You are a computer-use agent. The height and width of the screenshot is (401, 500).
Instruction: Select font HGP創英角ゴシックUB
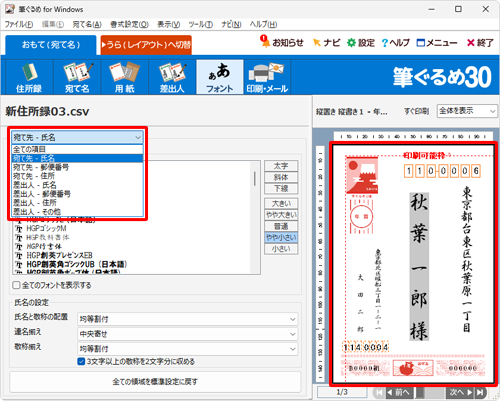tap(77, 265)
